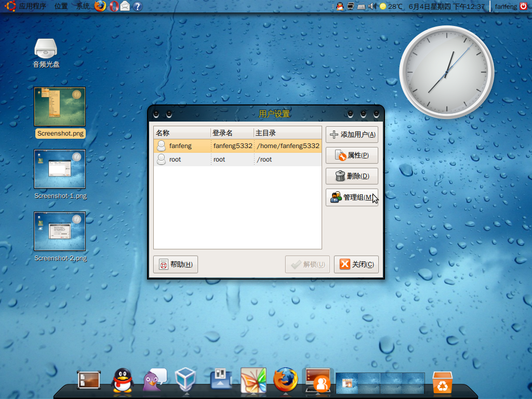
Task: Launch Firefox from the dock
Action: click(286, 380)
